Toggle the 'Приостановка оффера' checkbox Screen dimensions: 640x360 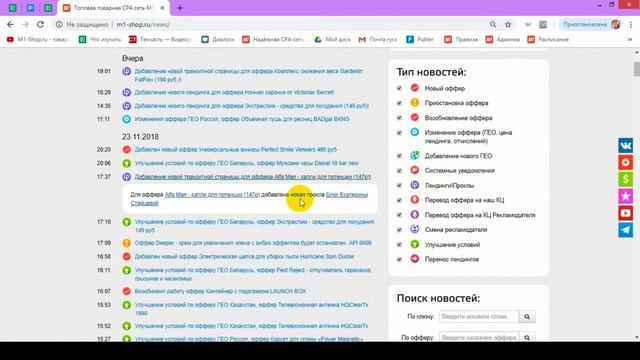click(x=399, y=103)
